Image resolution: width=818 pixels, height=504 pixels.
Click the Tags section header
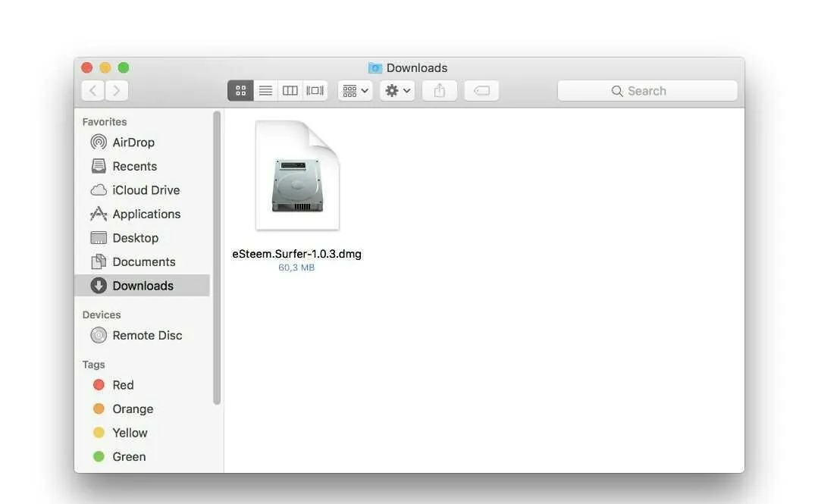coord(93,365)
